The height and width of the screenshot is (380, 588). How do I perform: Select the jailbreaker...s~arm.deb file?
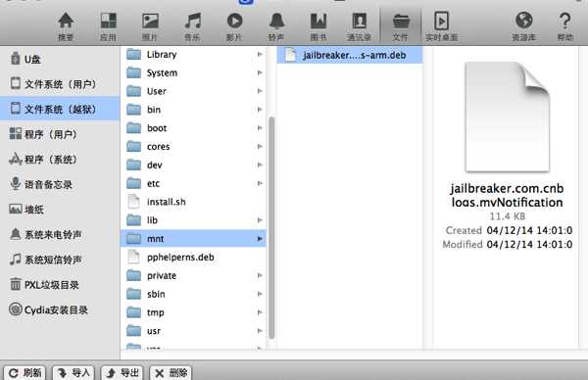click(350, 55)
